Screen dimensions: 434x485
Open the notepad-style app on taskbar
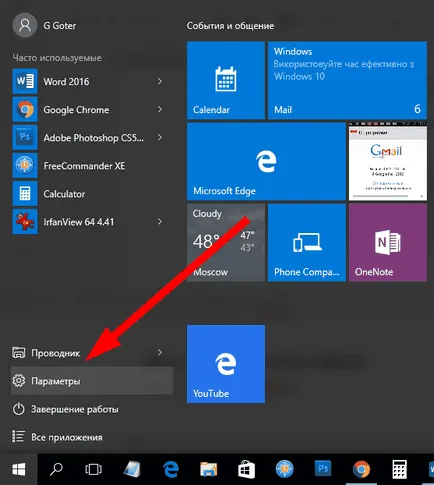click(x=132, y=469)
